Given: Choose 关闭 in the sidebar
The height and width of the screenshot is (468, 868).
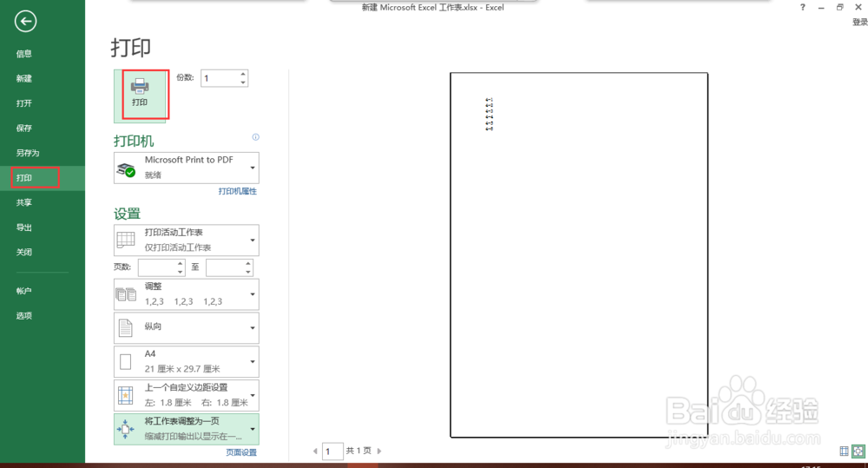Looking at the screenshot, I should click(23, 252).
